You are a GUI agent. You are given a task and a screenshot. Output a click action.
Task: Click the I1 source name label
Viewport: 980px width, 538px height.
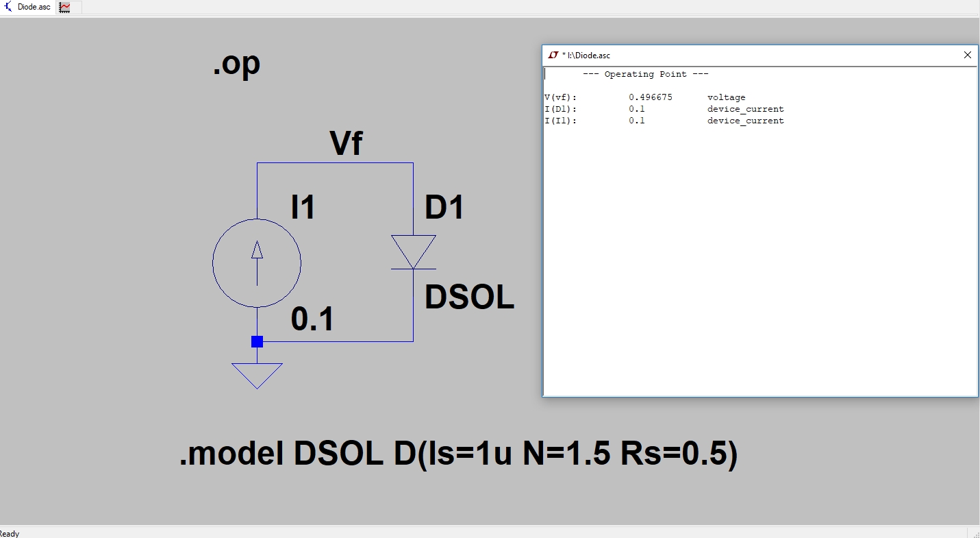pyautogui.click(x=303, y=206)
